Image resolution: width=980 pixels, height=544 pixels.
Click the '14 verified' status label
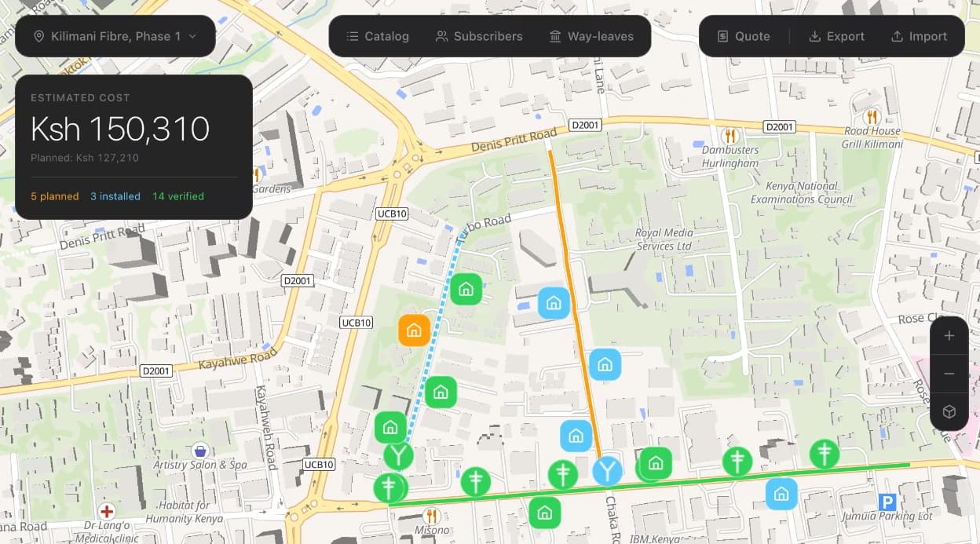(178, 196)
